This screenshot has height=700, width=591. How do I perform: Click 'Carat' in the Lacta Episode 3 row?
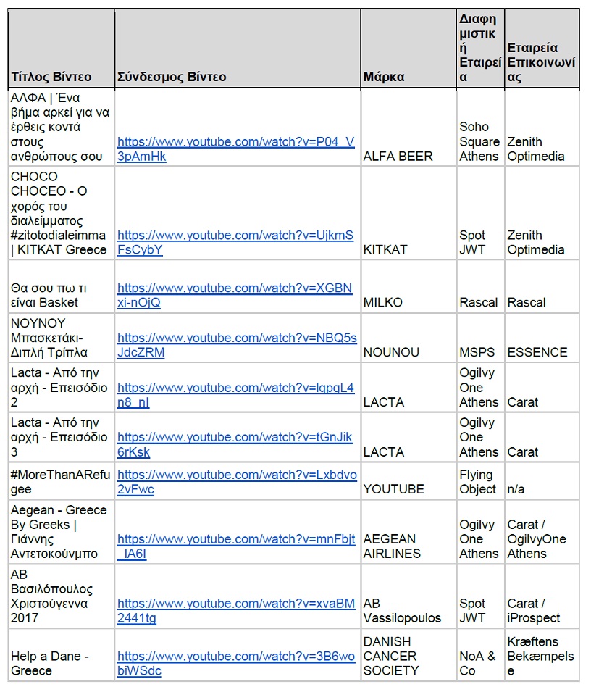pos(523,452)
